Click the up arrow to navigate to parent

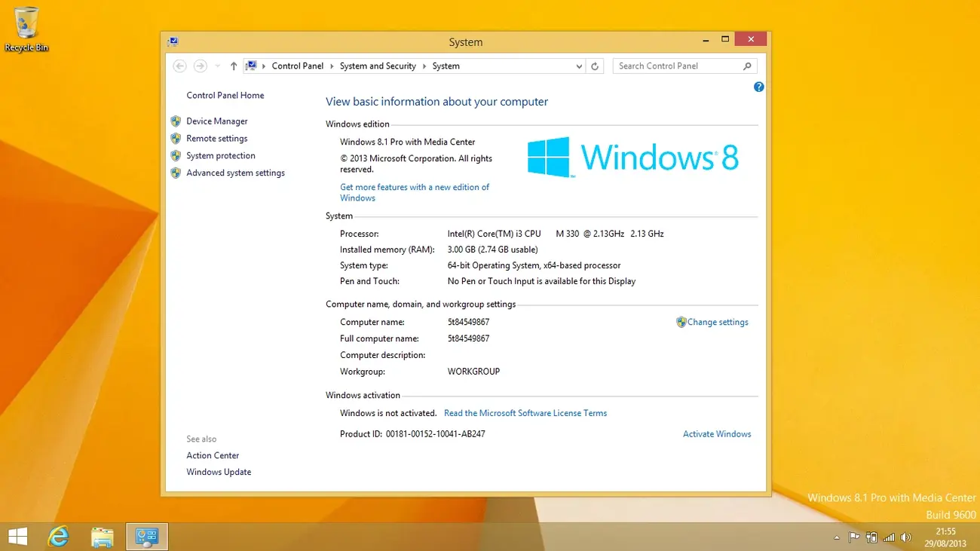[233, 66]
